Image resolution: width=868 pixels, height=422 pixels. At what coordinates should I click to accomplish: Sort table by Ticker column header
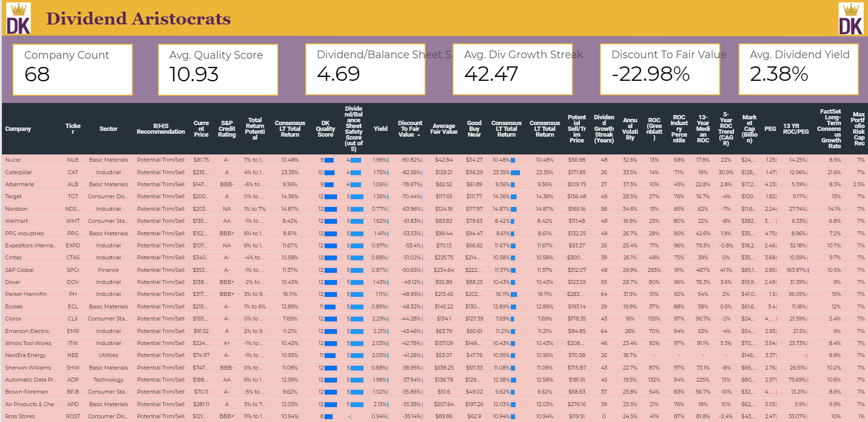tap(73, 128)
